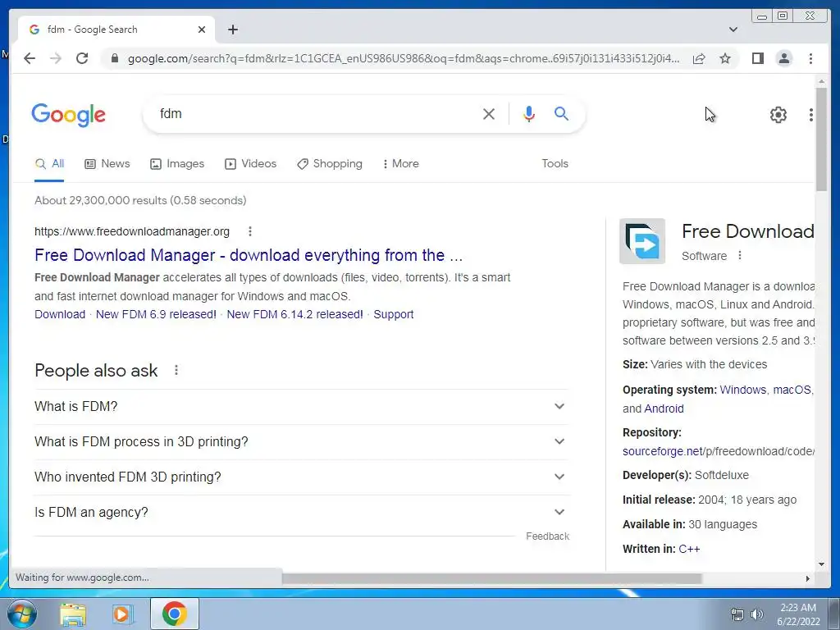Launch Windows Media Player from taskbar
Viewport: 840px width, 630px height.
[122, 614]
